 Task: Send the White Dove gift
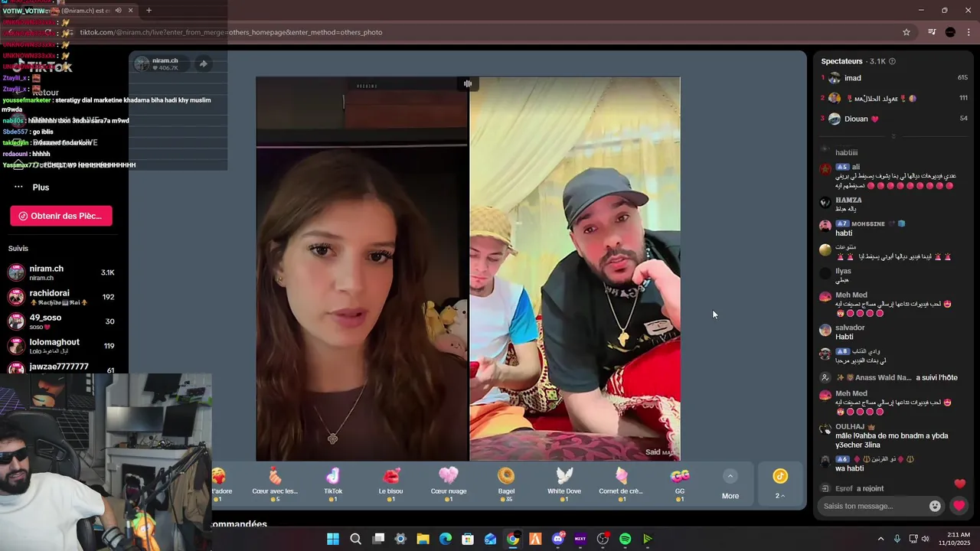(564, 484)
